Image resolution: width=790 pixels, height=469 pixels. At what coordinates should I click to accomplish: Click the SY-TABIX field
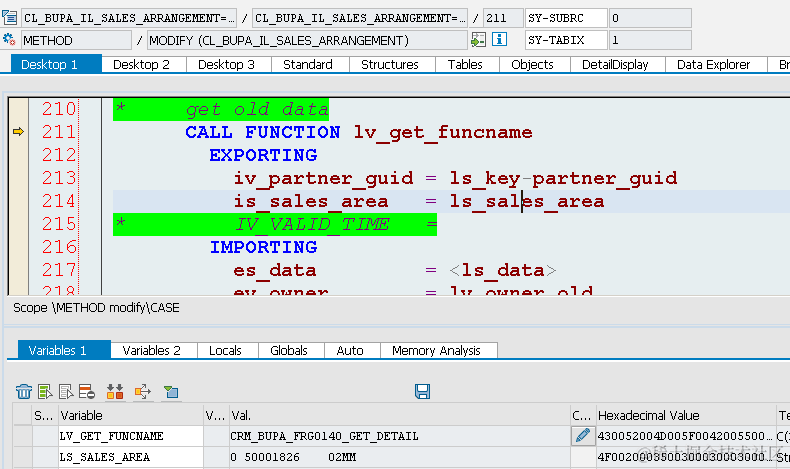566,40
